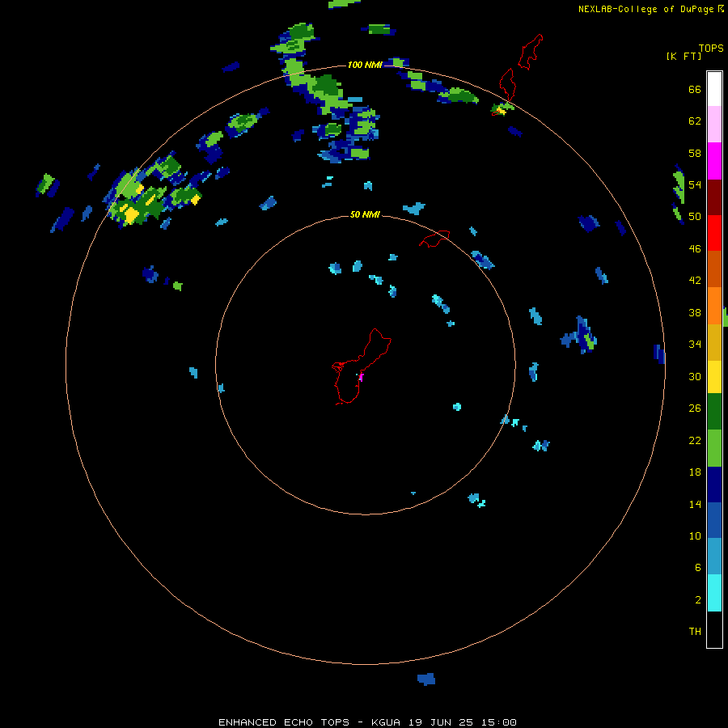Click the [K FT] units label
Viewport: 728px width, 728px height.
click(x=684, y=56)
